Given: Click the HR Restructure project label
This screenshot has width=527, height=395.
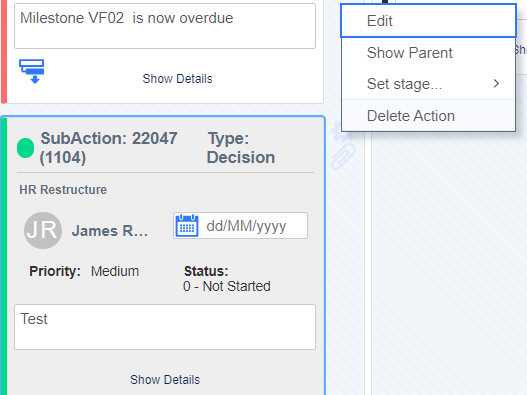Looking at the screenshot, I should click(63, 190).
